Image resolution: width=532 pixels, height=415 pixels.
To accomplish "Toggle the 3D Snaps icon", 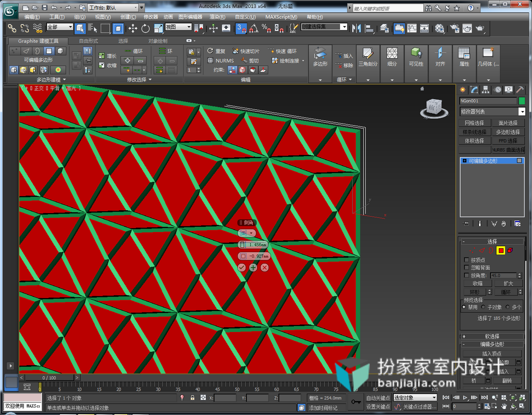I will click(x=241, y=29).
